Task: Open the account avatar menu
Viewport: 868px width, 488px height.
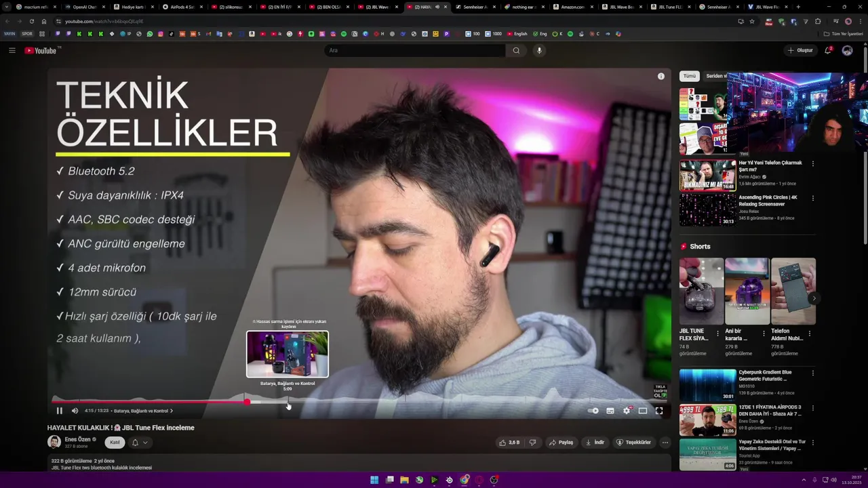Action: tap(847, 50)
